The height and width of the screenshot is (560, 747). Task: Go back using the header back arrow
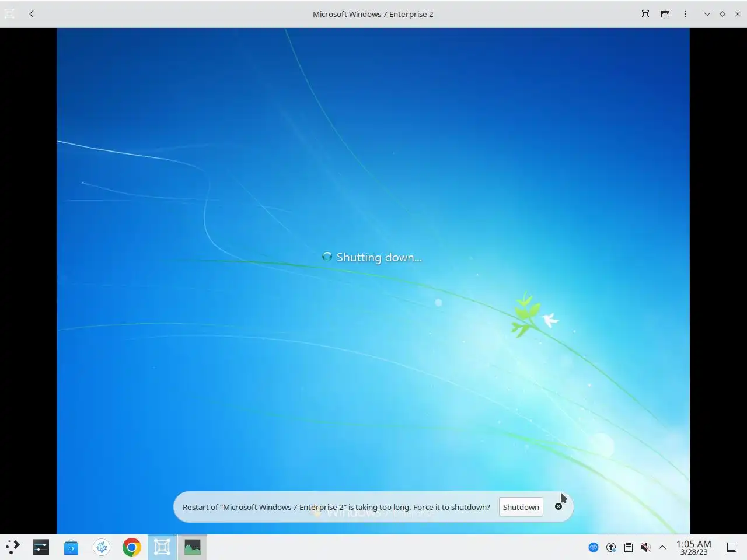tap(32, 14)
